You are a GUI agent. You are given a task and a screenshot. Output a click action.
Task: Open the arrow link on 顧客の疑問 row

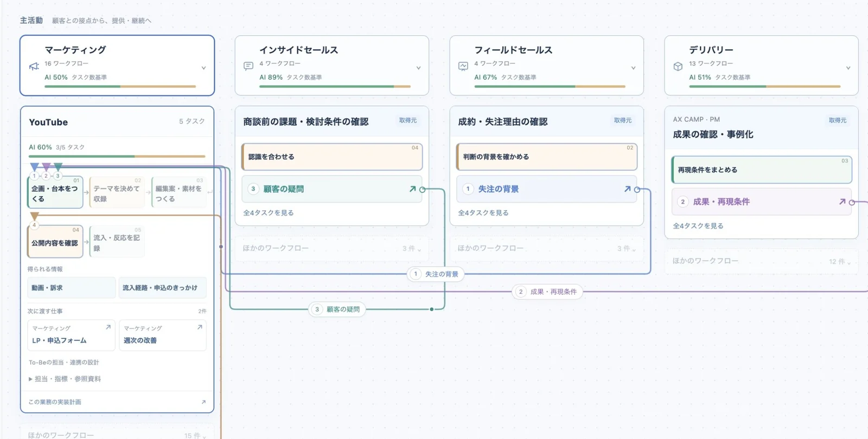(412, 189)
